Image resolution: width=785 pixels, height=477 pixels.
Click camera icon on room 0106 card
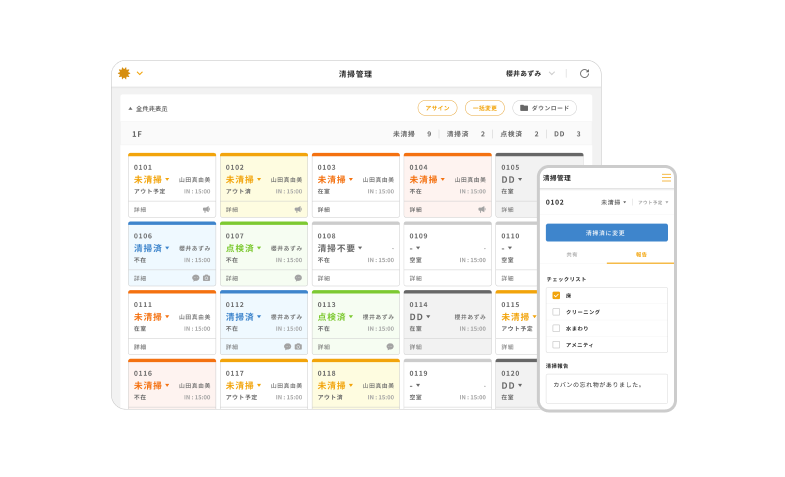(x=207, y=278)
